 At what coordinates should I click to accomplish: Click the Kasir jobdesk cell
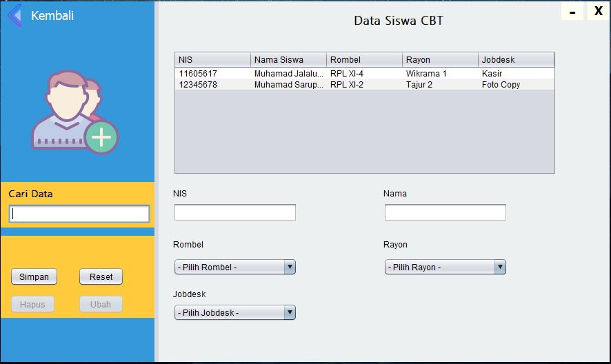click(517, 73)
